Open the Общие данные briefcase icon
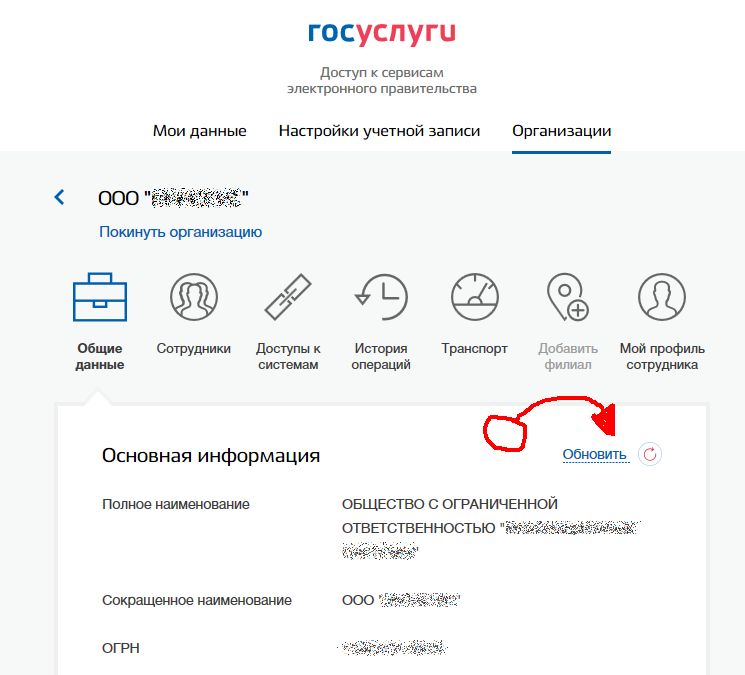745x675 pixels. point(100,297)
